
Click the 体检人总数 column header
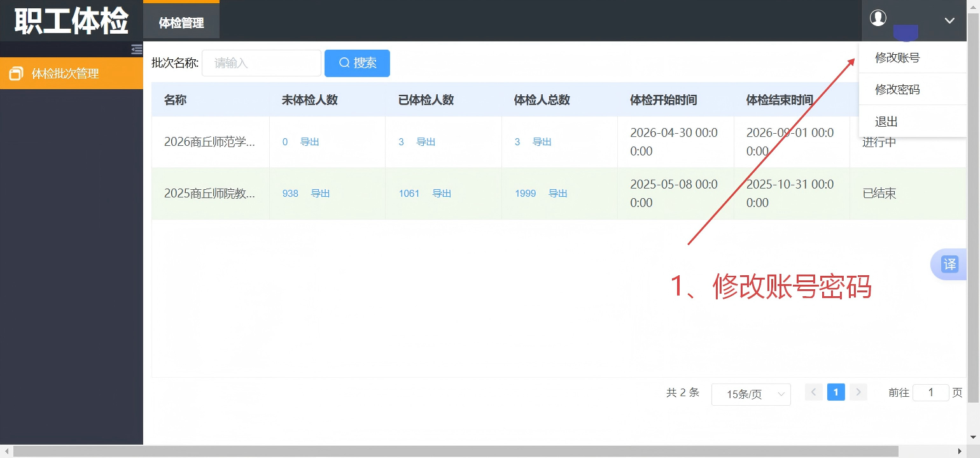[x=542, y=100]
